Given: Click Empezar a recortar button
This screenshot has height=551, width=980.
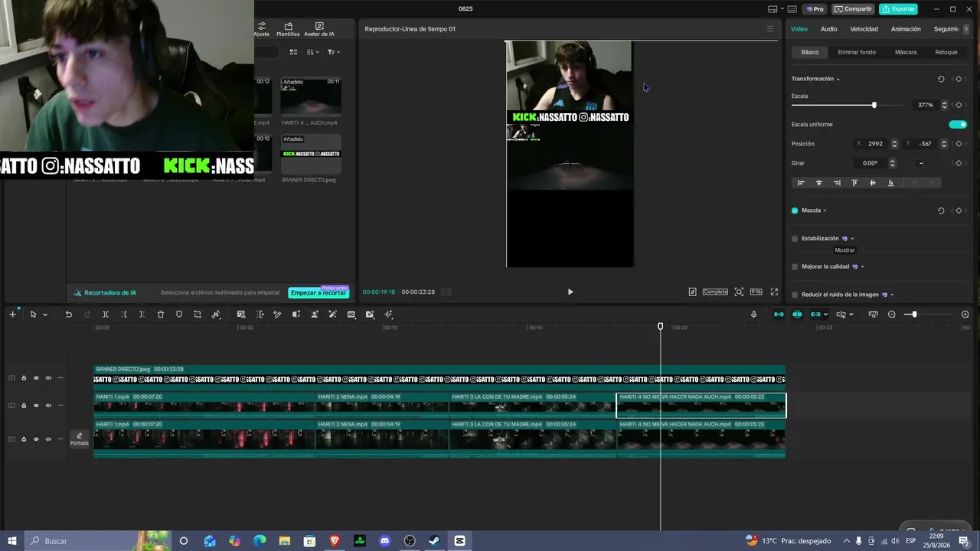Looking at the screenshot, I should 318,293.
